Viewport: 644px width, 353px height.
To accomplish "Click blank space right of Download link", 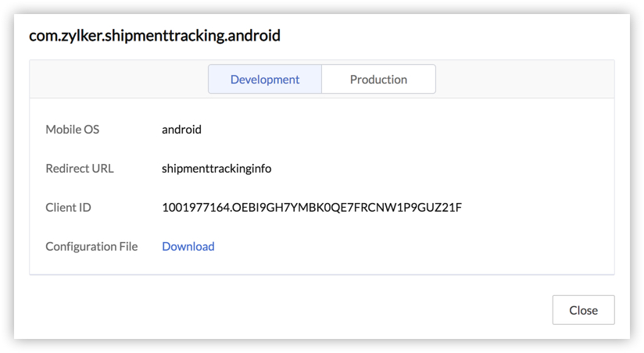I will (x=391, y=246).
